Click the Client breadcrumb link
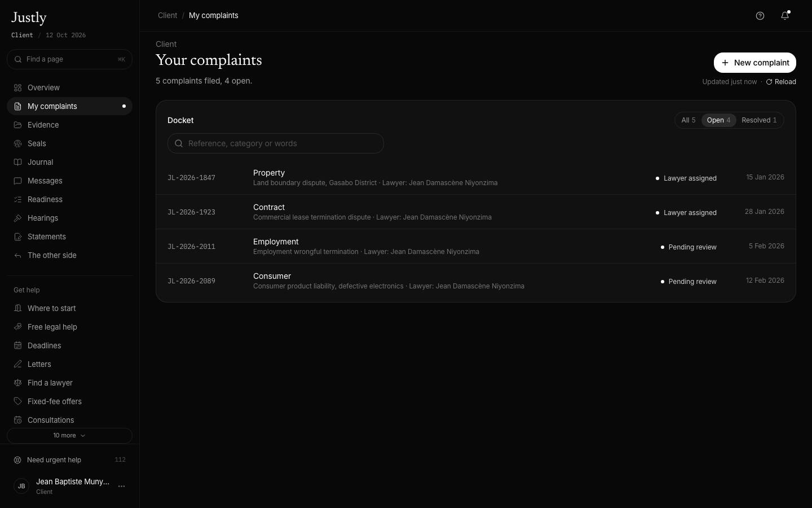 pos(167,15)
